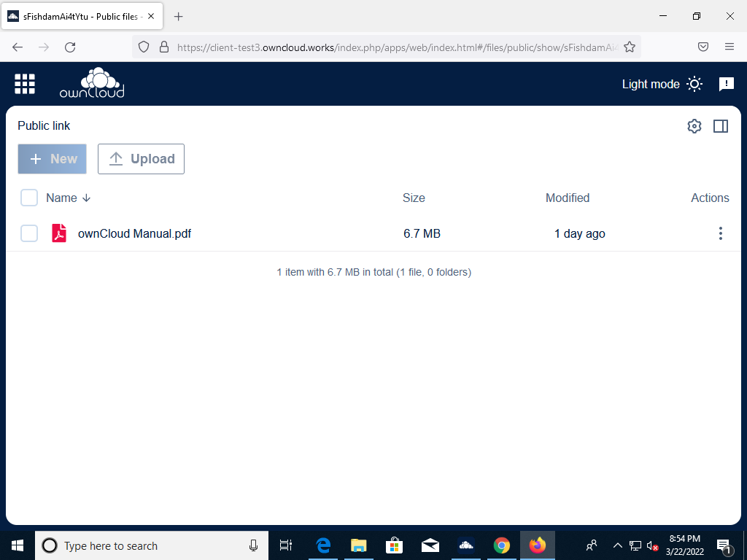747x560 pixels.
Task: Toggle the select-all files checkbox
Action: pyautogui.click(x=28, y=198)
